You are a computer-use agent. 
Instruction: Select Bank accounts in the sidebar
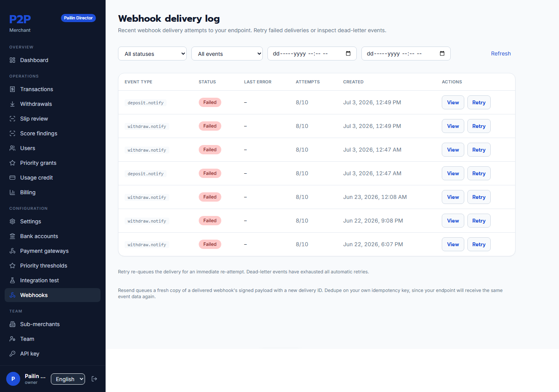pos(52,236)
